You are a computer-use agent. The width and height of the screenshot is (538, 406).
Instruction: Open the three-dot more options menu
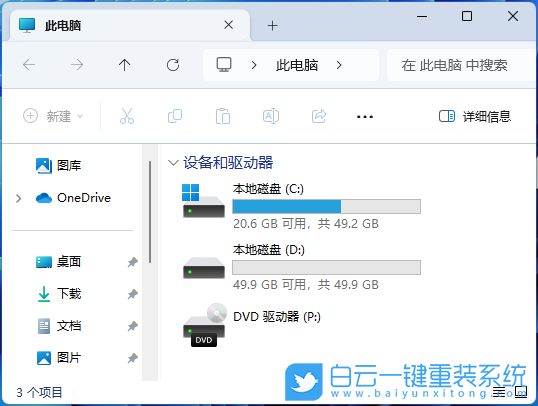click(x=365, y=117)
